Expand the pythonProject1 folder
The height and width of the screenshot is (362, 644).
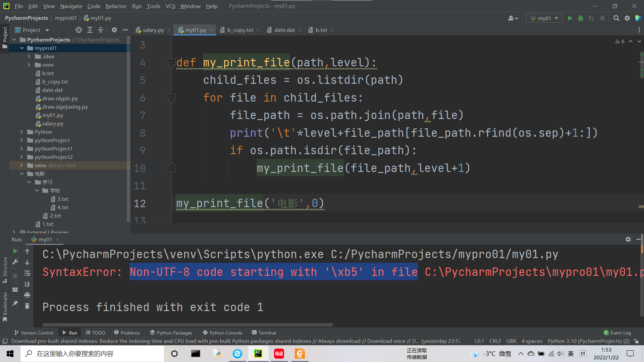pyautogui.click(x=22, y=148)
